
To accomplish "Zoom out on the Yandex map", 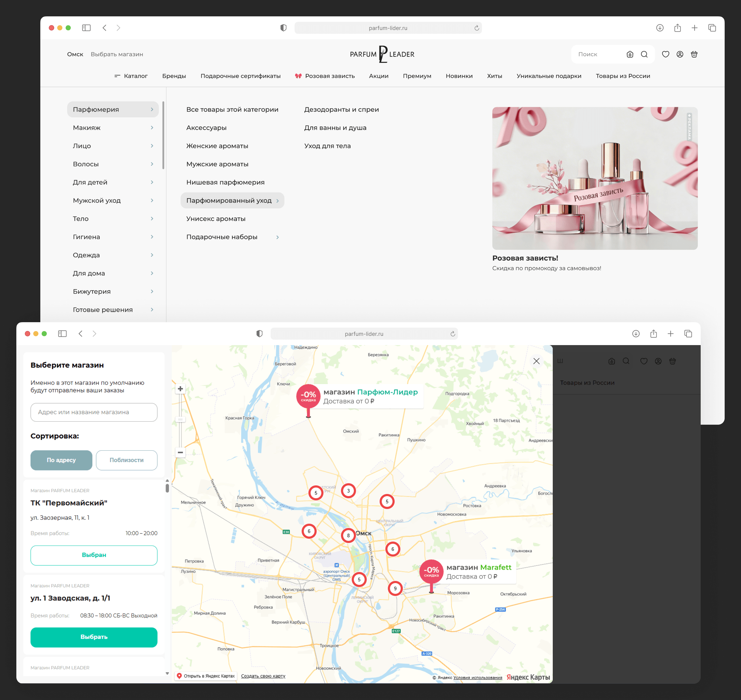I will click(181, 452).
